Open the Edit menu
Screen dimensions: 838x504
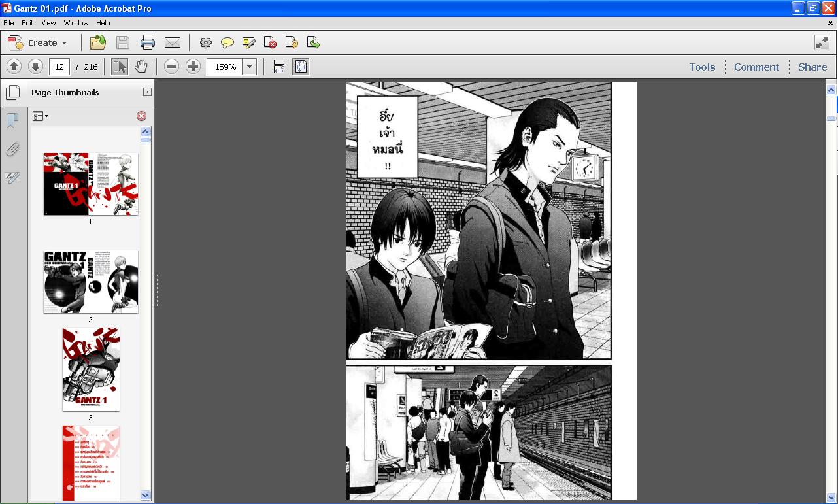point(27,23)
